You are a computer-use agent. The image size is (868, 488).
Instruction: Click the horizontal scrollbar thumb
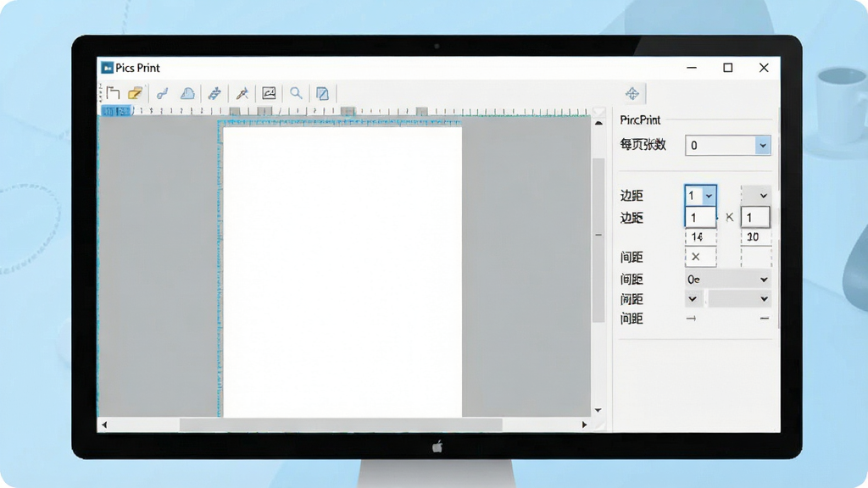click(x=341, y=425)
